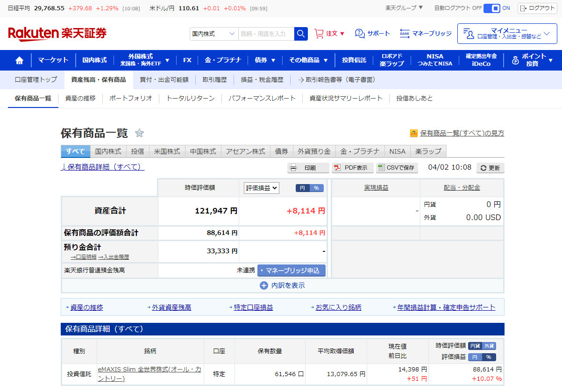
Task: Open 買付・出金可能額 tab
Action: point(164,80)
